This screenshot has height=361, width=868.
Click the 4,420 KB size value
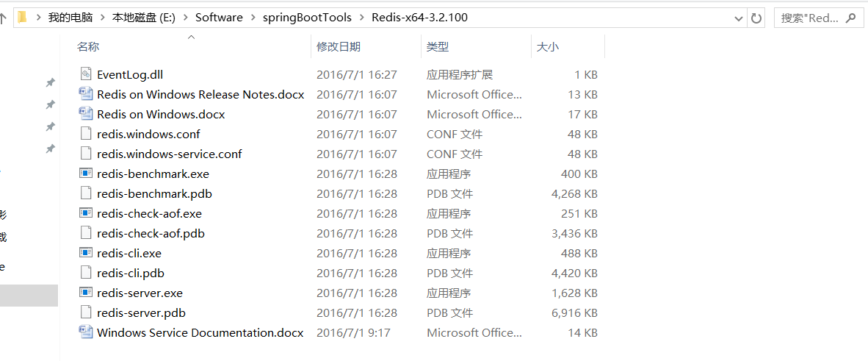574,274
